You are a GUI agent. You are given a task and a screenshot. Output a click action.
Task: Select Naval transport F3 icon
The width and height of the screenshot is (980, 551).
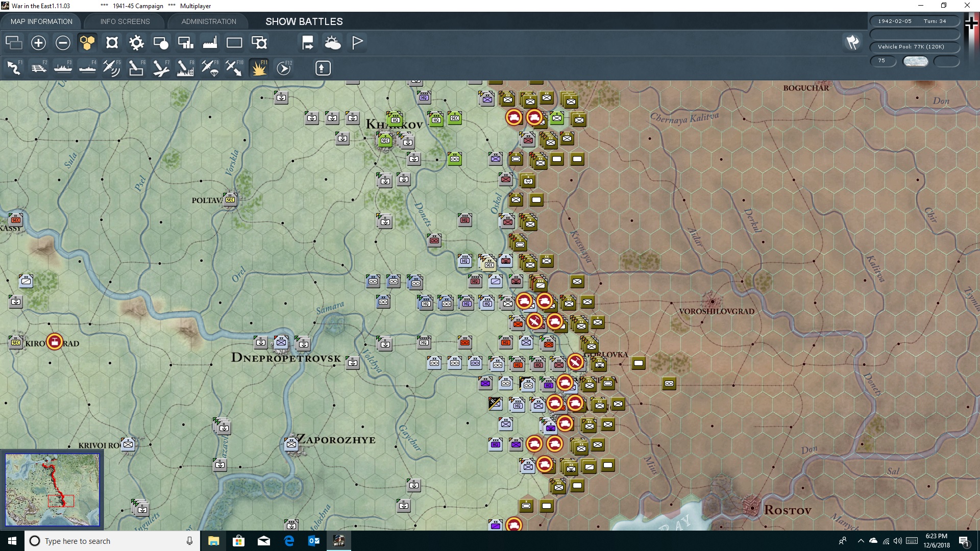tap(63, 68)
